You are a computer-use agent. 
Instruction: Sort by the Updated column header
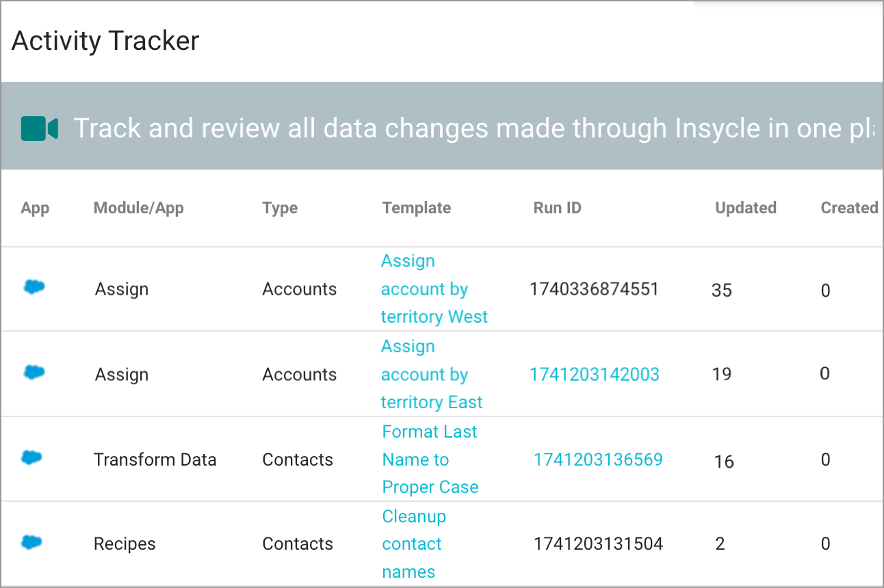tap(745, 208)
